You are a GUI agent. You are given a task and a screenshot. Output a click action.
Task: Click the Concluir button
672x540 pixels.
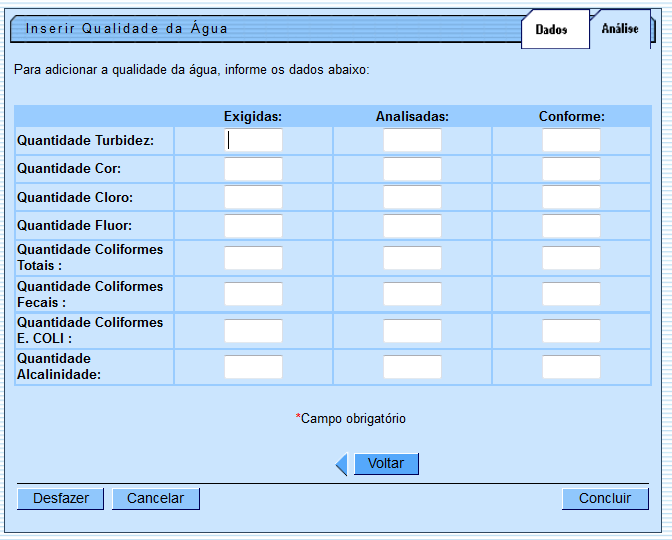pos(605,498)
